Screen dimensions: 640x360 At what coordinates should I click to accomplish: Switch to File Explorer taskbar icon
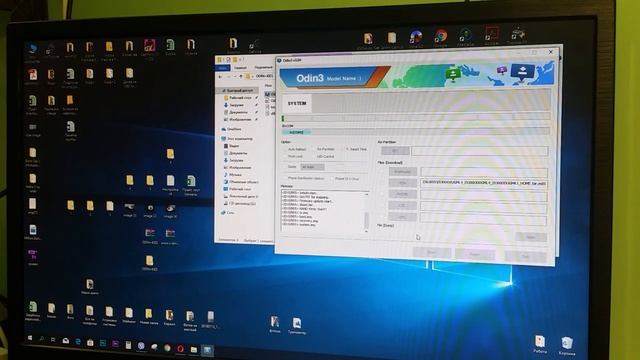click(194, 350)
